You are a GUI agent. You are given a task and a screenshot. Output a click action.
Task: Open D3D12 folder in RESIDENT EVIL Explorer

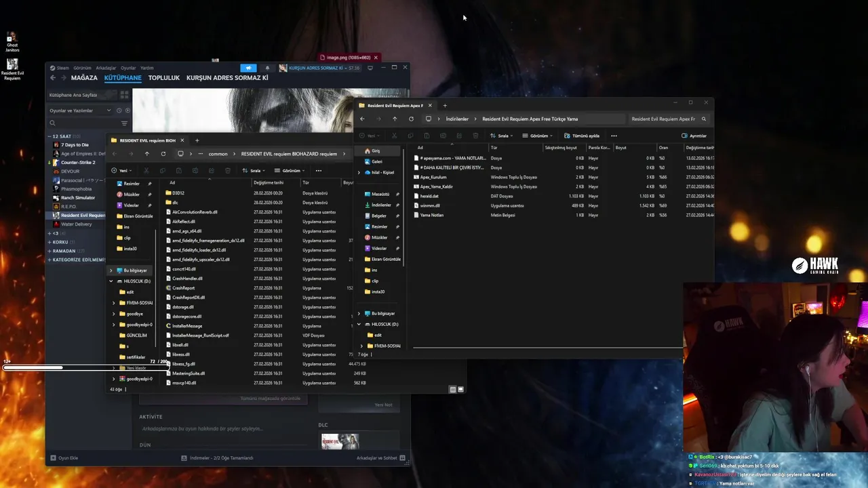[178, 193]
